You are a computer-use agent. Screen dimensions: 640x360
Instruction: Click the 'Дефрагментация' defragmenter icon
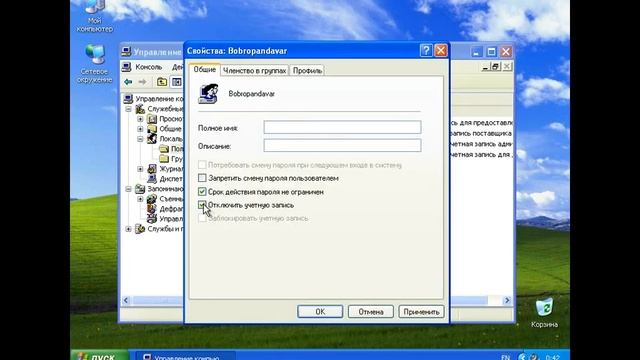[152, 209]
